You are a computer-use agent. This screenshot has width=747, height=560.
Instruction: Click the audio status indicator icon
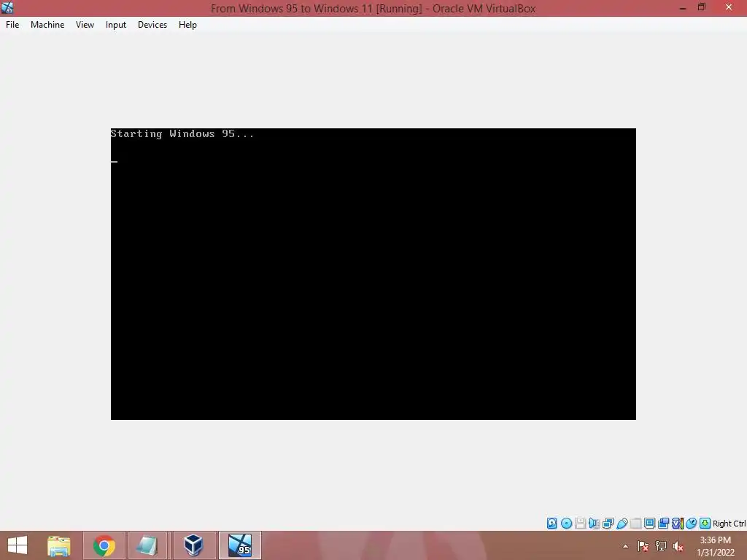pyautogui.click(x=594, y=524)
